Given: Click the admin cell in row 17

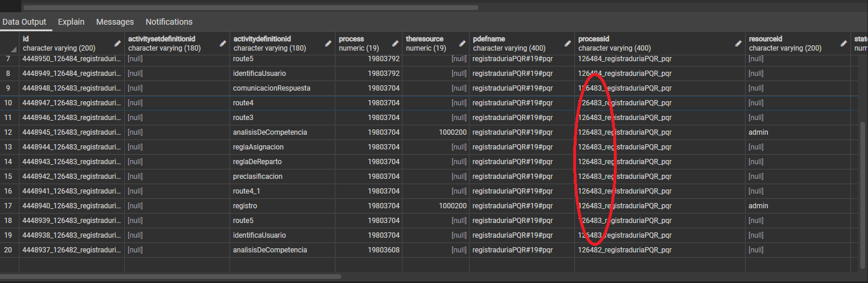Looking at the screenshot, I should coord(759,206).
